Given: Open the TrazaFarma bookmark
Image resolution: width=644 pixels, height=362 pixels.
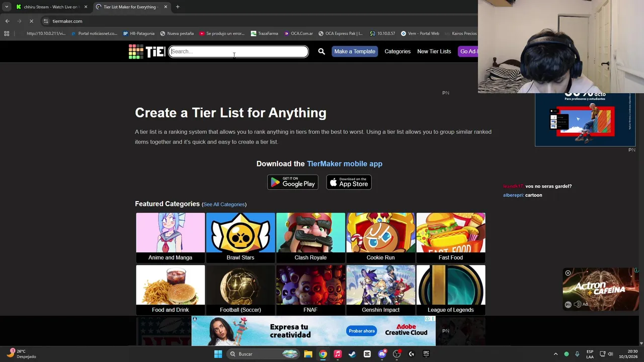Looking at the screenshot, I should point(264,34).
